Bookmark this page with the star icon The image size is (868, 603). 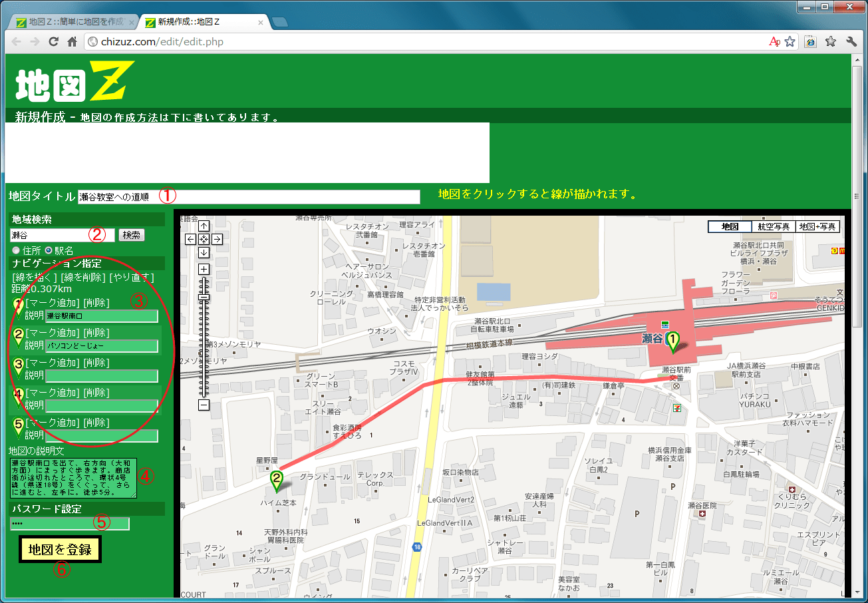click(x=790, y=42)
